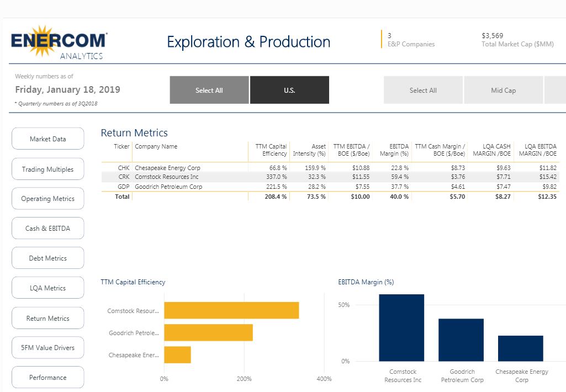Sort table by TTM Capital Efficiency column
The width and height of the screenshot is (566, 392).
(271, 150)
